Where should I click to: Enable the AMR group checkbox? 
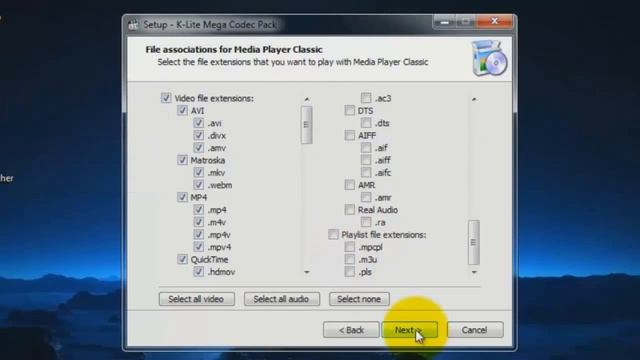pos(349,185)
